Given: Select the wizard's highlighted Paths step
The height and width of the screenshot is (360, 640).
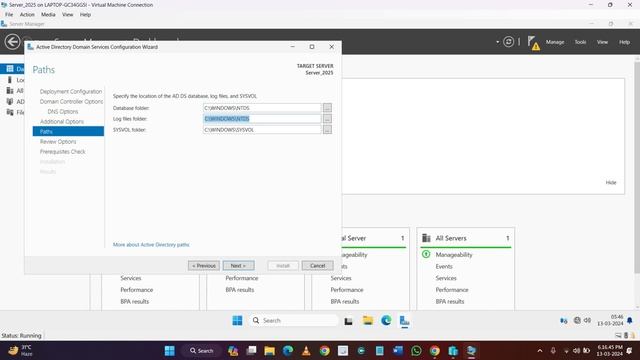Looking at the screenshot, I should 68,131.
